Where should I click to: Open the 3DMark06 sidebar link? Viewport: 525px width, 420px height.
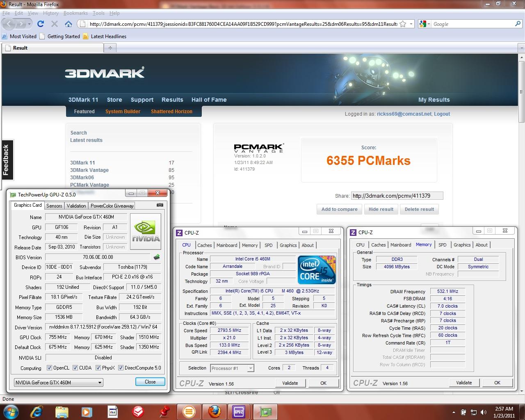click(x=82, y=178)
